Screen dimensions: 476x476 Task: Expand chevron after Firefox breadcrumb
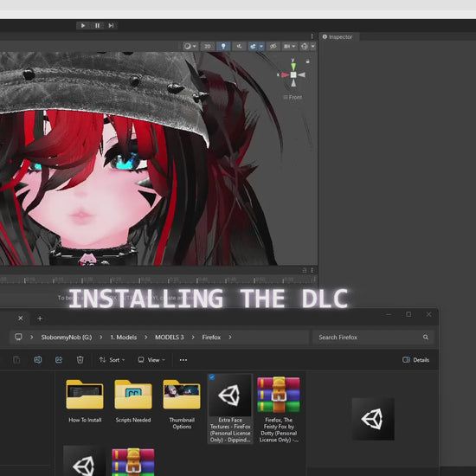tap(230, 338)
